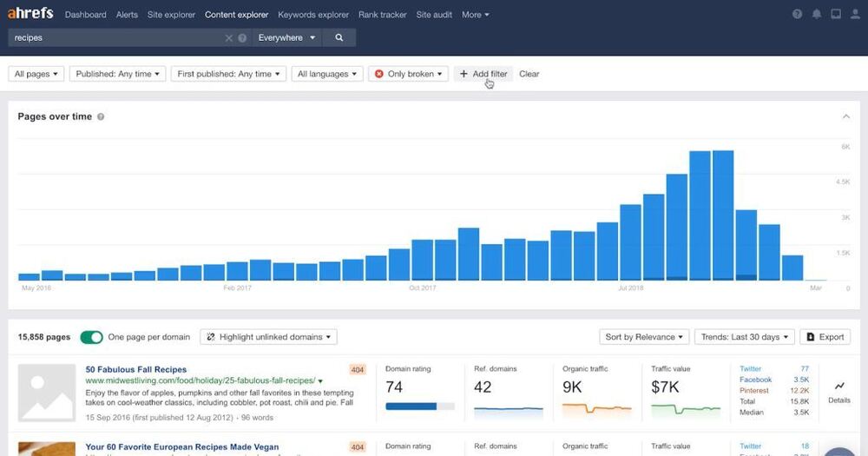Click Domain rating value 74
Viewport: 868px width, 456px height.
pos(394,387)
